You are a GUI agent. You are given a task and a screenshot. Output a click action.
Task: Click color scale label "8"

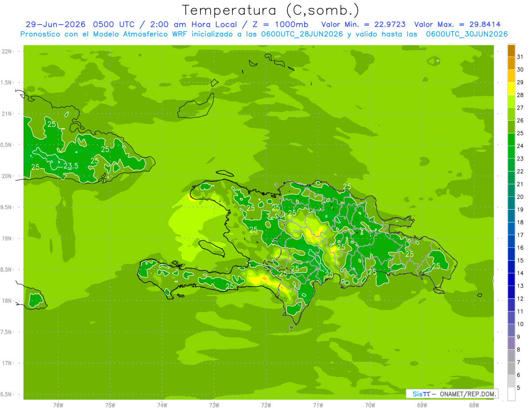tap(519, 350)
